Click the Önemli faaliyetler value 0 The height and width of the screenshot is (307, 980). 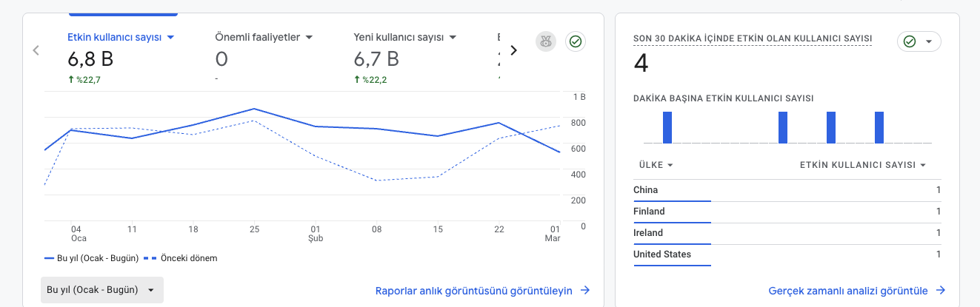pyautogui.click(x=221, y=58)
